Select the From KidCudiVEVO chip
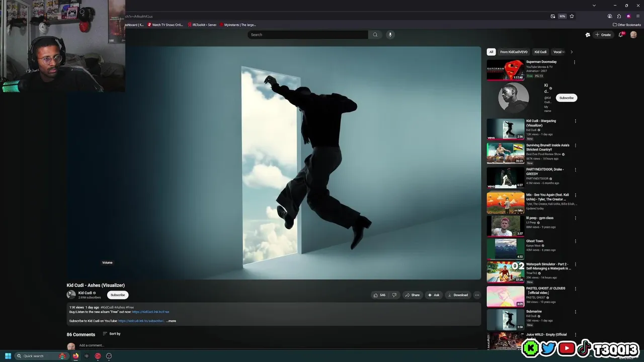The height and width of the screenshot is (362, 644). pos(514,52)
